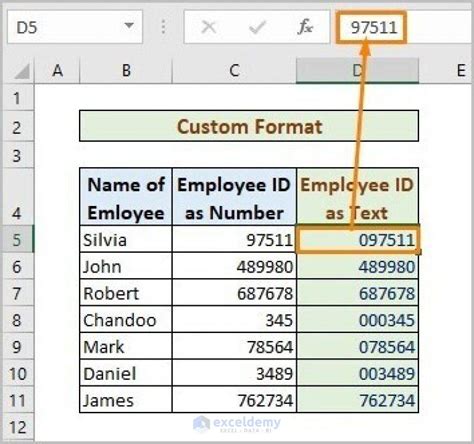Select row 10 header
Viewport: 474px width, 444px height.
click(17, 373)
